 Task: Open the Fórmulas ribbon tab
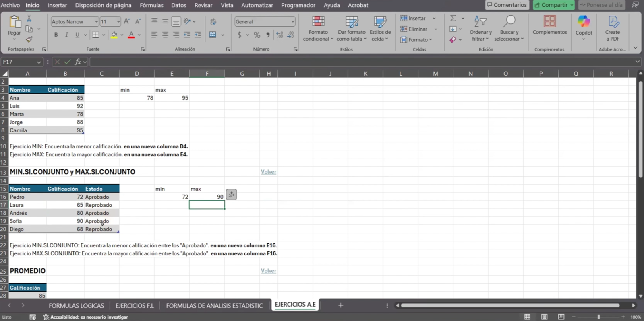[151, 5]
